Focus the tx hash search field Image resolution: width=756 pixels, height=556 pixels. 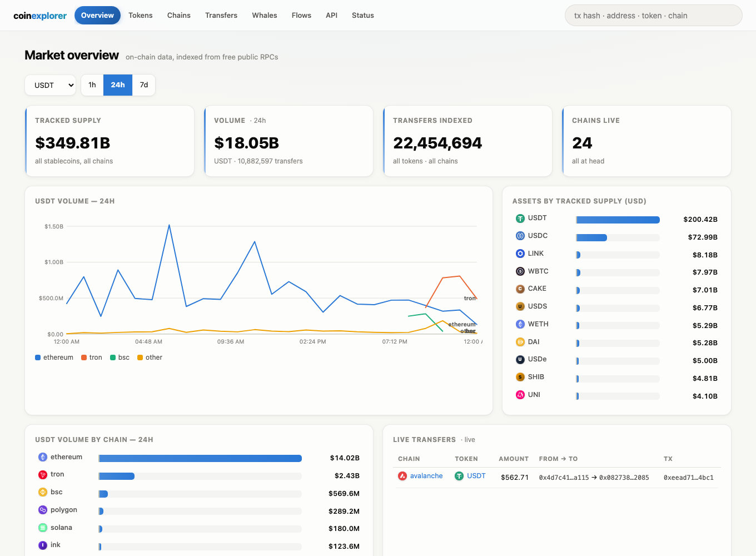tap(654, 16)
